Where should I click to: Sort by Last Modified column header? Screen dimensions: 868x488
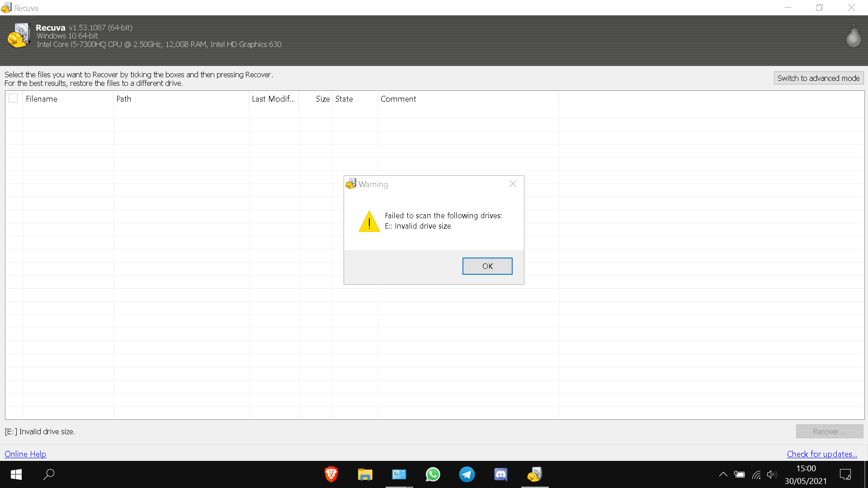(x=274, y=99)
